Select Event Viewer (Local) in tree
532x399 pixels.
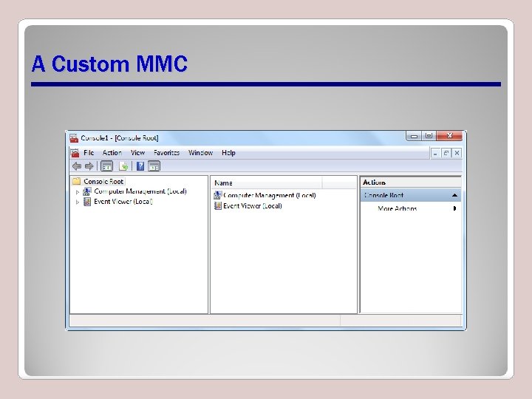[123, 202]
